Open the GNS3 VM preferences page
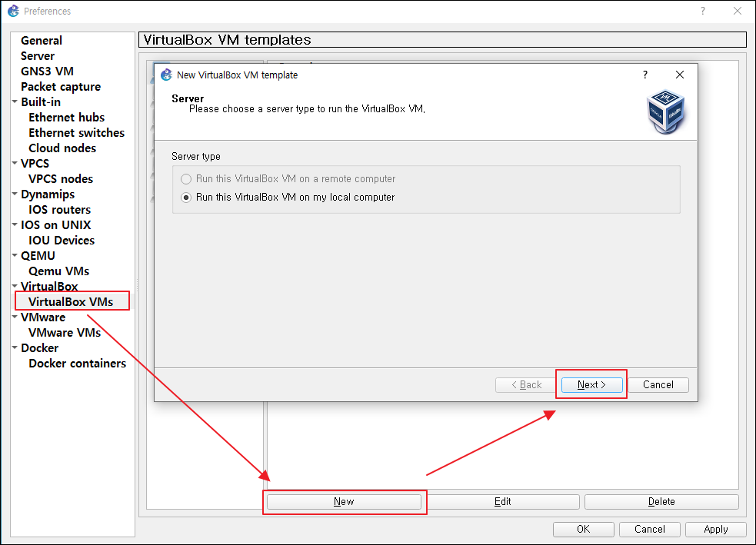Viewport: 756px width, 545px height. point(47,71)
